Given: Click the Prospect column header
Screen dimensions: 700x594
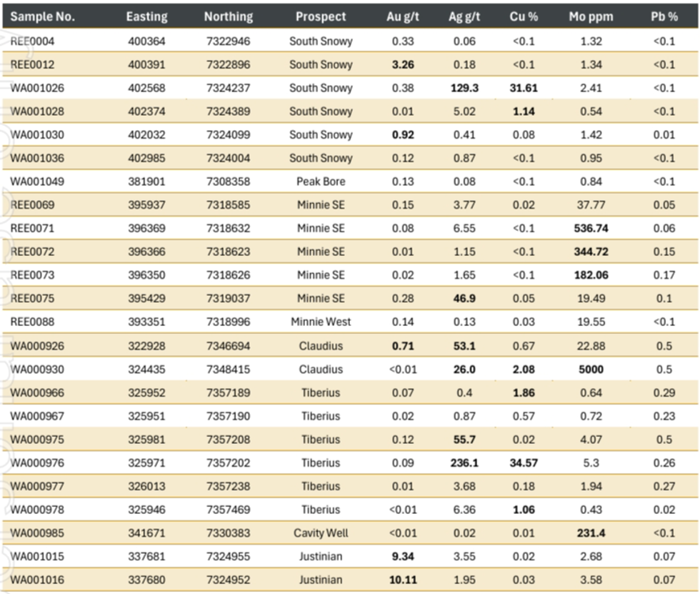Looking at the screenshot, I should click(x=321, y=16).
